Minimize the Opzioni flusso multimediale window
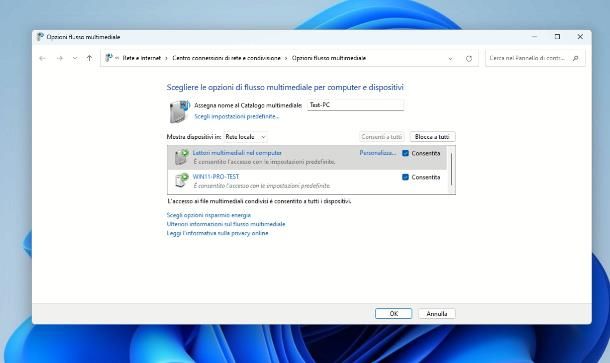Image resolution: width=610 pixels, height=363 pixels. point(535,37)
